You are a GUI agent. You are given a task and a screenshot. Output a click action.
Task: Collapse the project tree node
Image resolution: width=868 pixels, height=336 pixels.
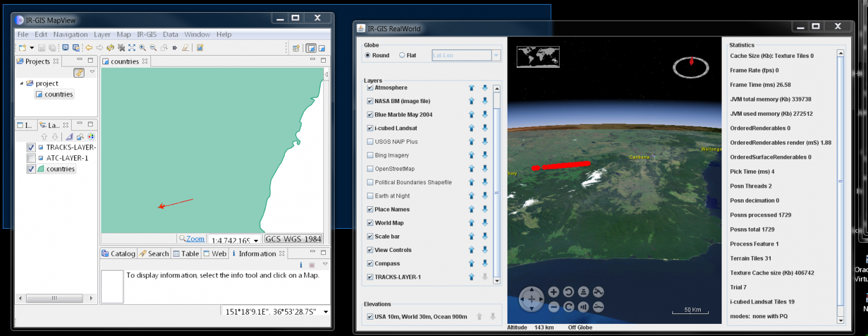(22, 83)
